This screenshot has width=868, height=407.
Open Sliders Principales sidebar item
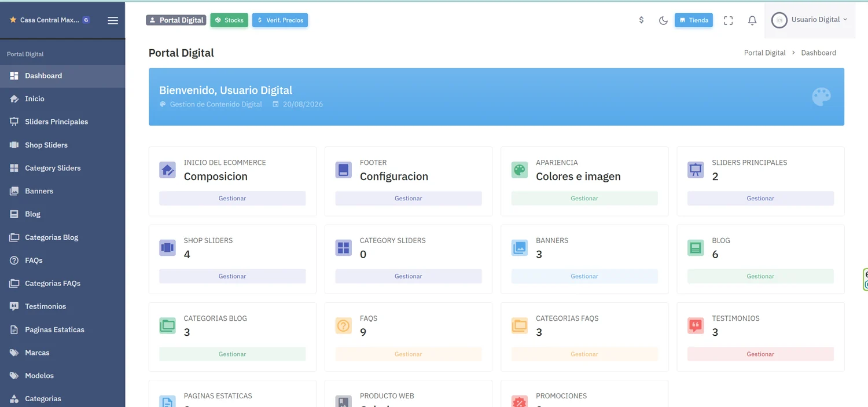click(62, 122)
